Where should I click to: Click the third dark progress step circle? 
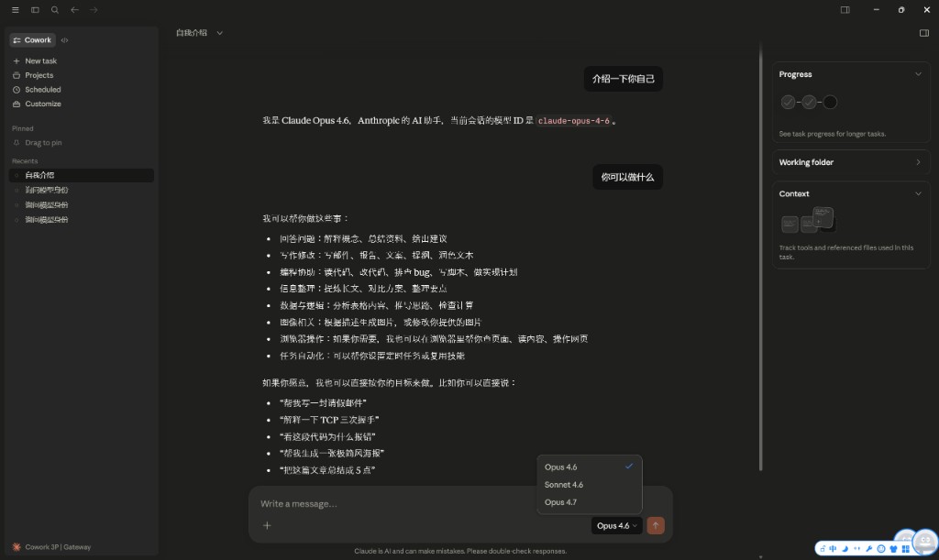[x=830, y=103]
